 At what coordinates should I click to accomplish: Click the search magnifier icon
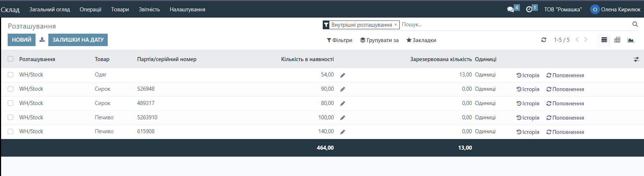coord(635,24)
